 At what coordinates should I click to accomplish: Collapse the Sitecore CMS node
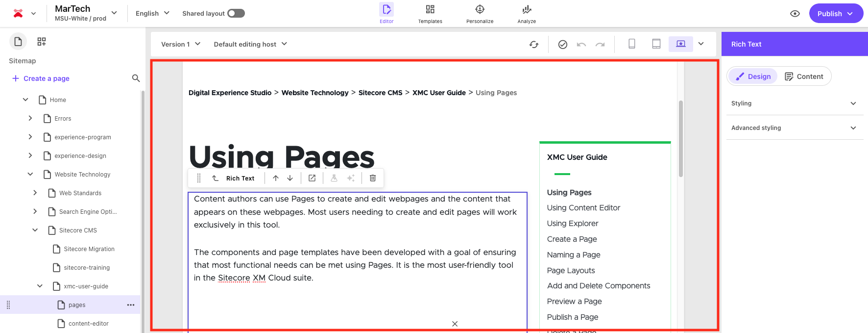pos(35,230)
